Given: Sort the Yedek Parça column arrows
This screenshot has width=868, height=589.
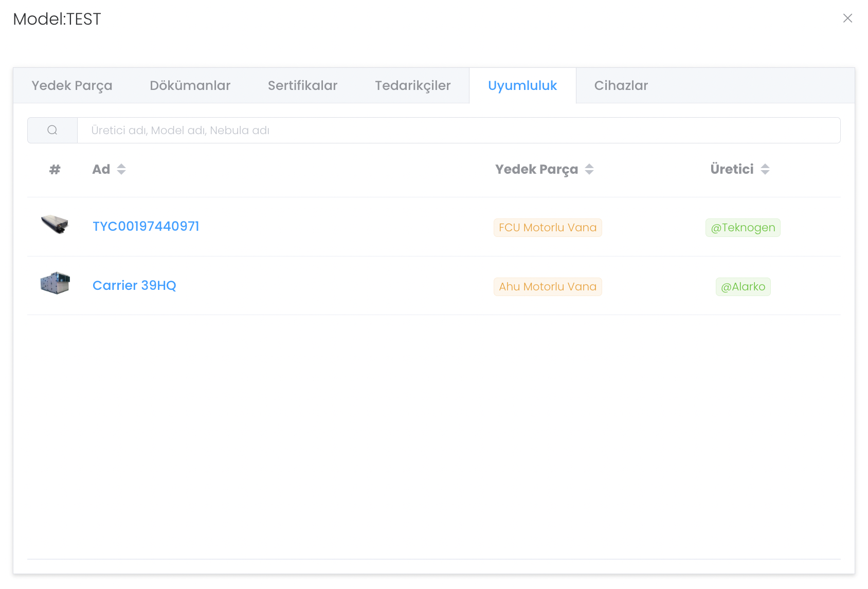Looking at the screenshot, I should click(589, 169).
